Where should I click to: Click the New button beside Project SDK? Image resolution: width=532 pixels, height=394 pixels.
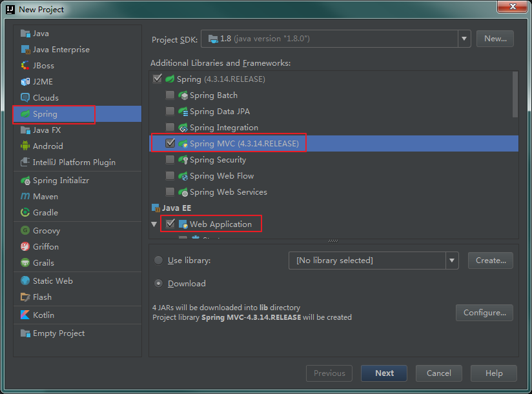(495, 39)
